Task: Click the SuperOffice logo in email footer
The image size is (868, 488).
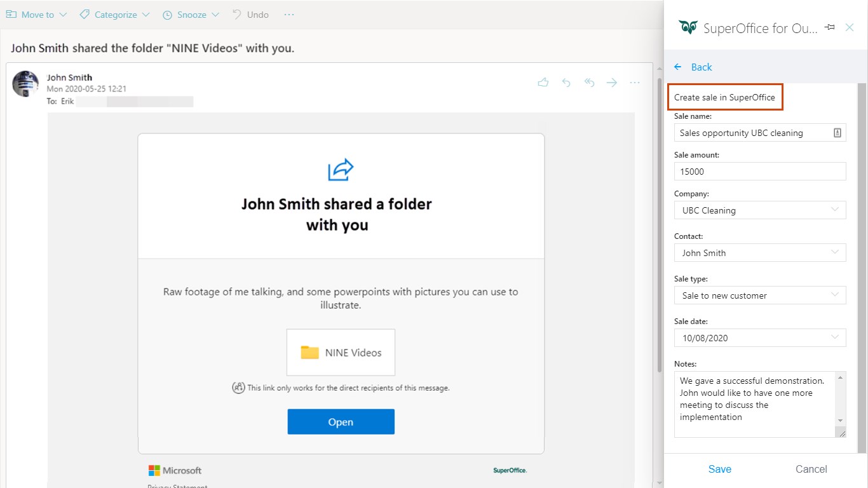Action: point(510,470)
